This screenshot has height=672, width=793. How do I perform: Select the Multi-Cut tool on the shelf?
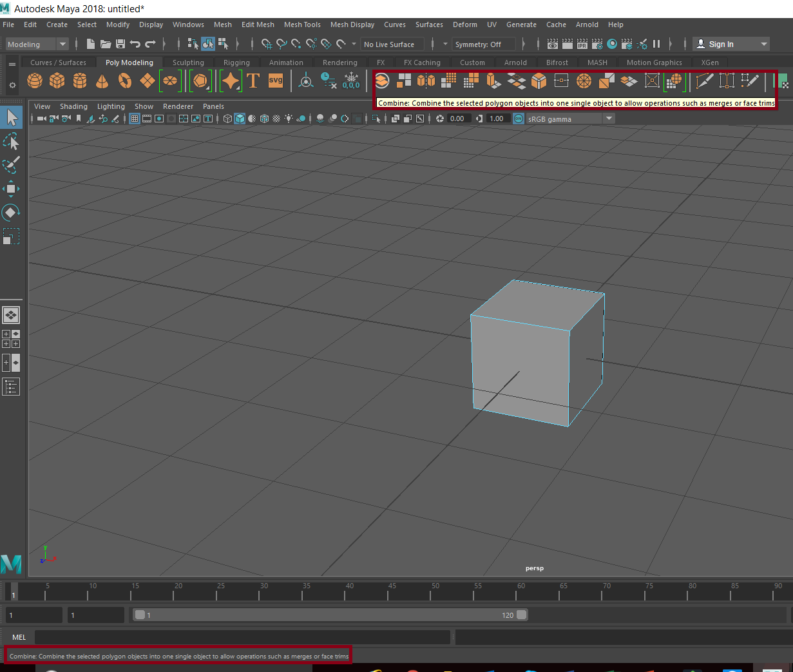(705, 81)
